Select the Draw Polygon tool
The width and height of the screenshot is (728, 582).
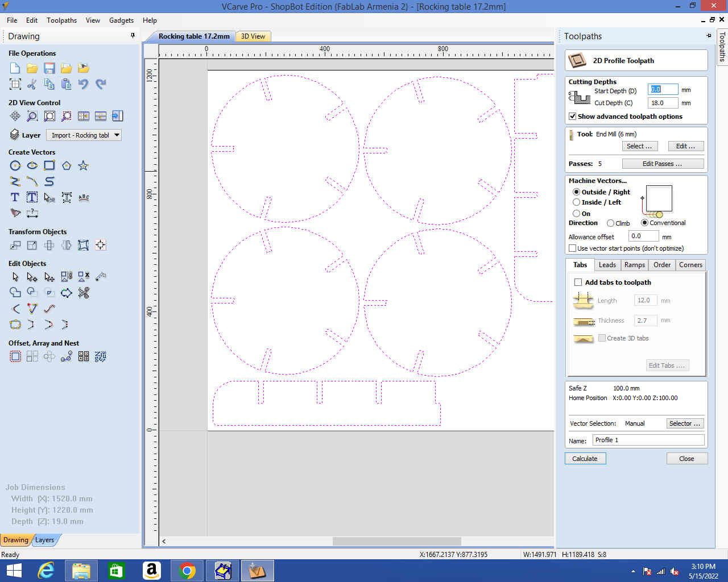67,165
